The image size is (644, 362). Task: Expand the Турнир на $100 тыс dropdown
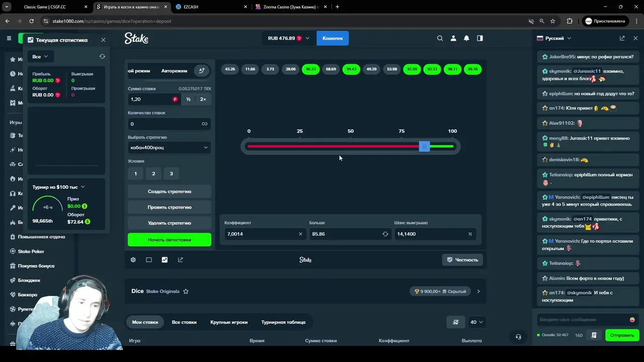click(59, 187)
